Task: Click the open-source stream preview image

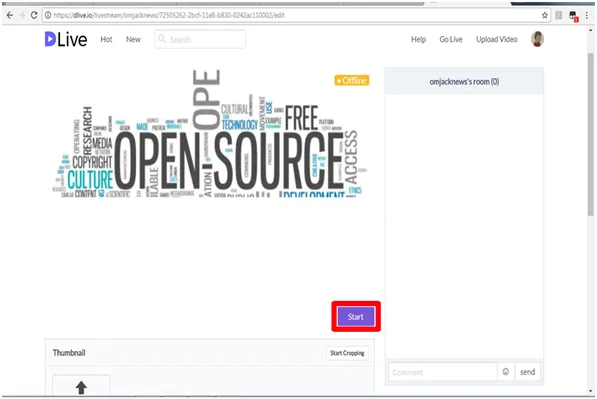Action: (209, 134)
